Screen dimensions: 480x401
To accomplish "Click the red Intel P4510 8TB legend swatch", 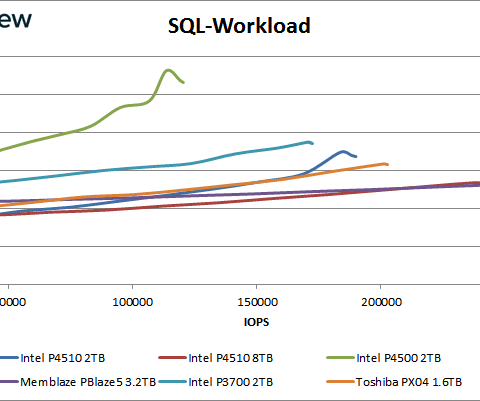I will [172, 358].
